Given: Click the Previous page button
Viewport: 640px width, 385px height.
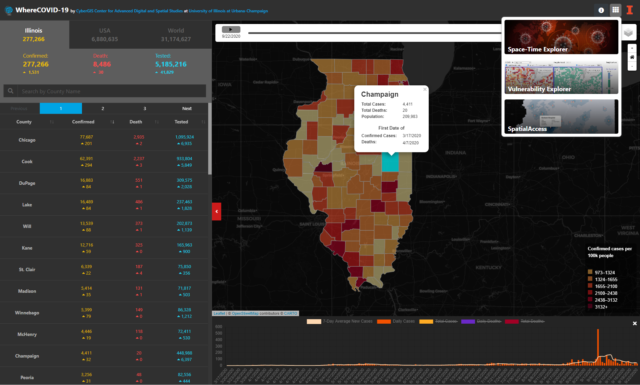Looking at the screenshot, I should [19, 108].
